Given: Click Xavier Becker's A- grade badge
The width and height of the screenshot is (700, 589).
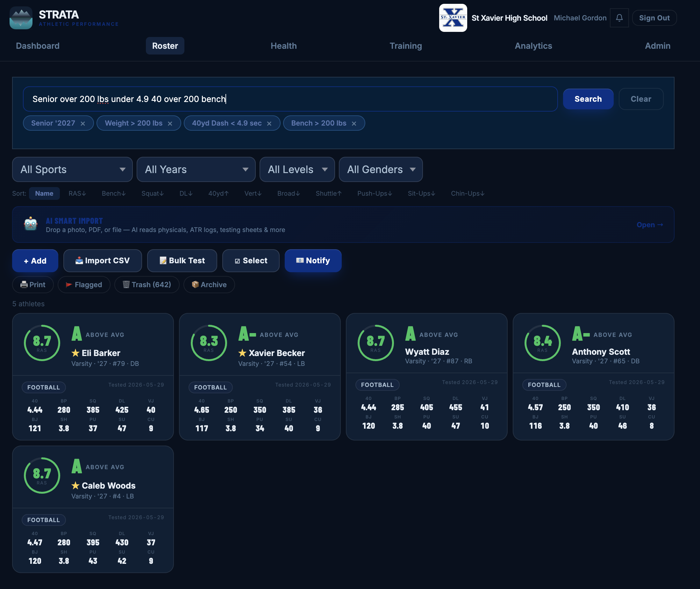Looking at the screenshot, I should tap(247, 334).
